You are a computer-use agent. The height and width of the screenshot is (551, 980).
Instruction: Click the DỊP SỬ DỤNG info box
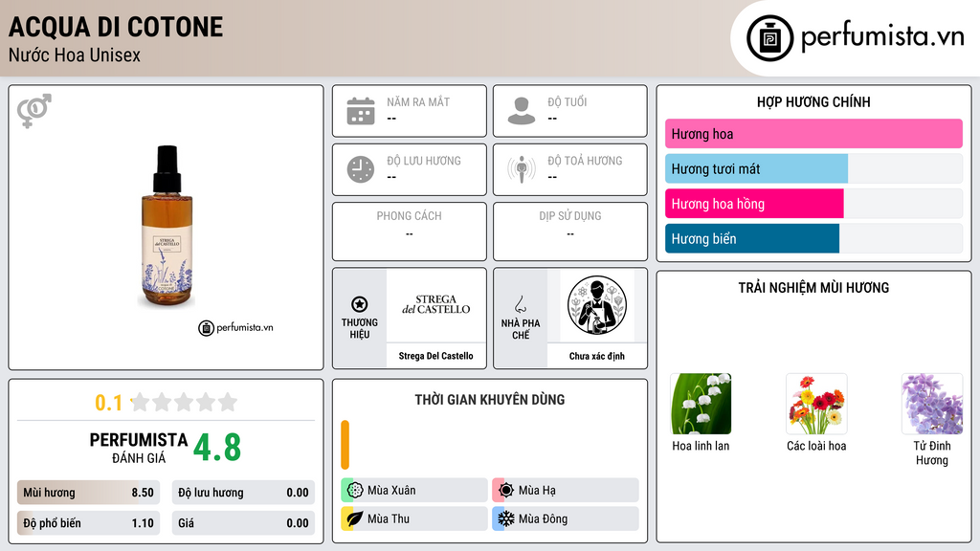pos(570,231)
